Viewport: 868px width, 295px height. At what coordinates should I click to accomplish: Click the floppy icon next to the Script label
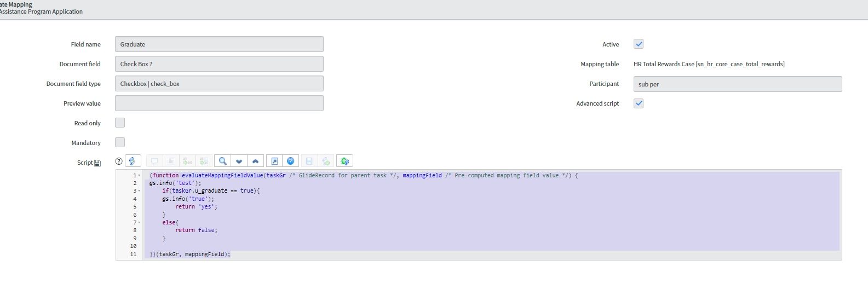(x=97, y=163)
